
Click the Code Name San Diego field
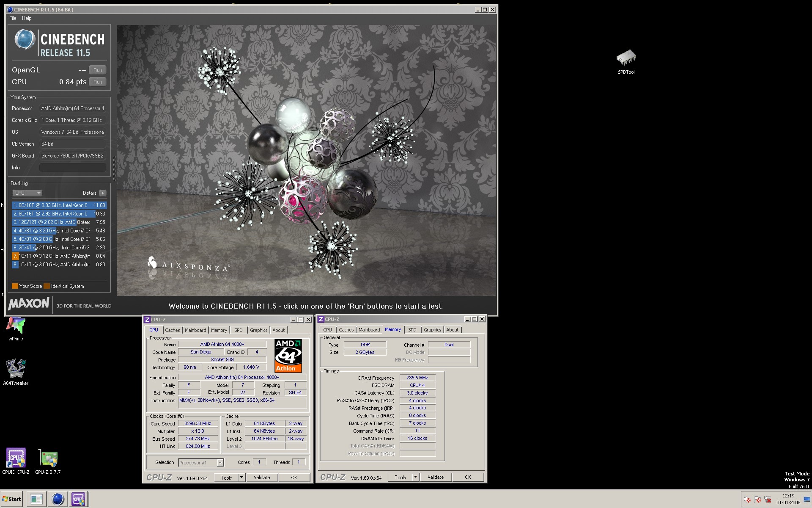point(201,352)
